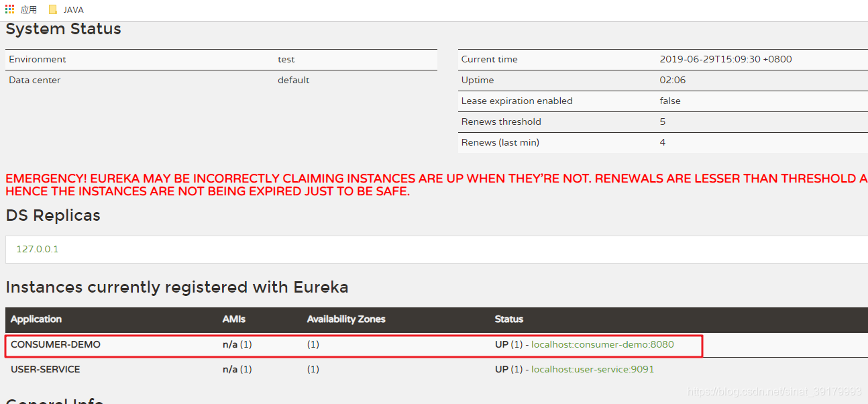The width and height of the screenshot is (868, 404).
Task: Select the n/a (1) AMI cell for USER-SERVICE
Action: point(237,369)
